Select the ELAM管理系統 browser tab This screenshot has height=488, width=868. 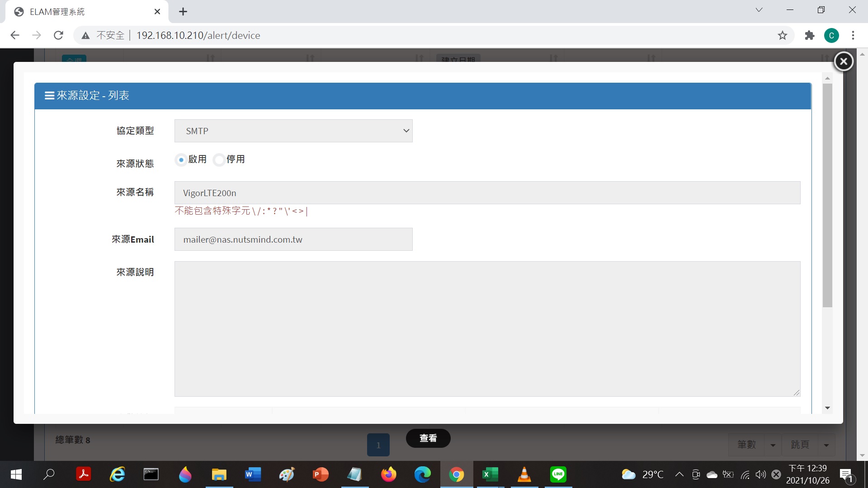click(86, 12)
